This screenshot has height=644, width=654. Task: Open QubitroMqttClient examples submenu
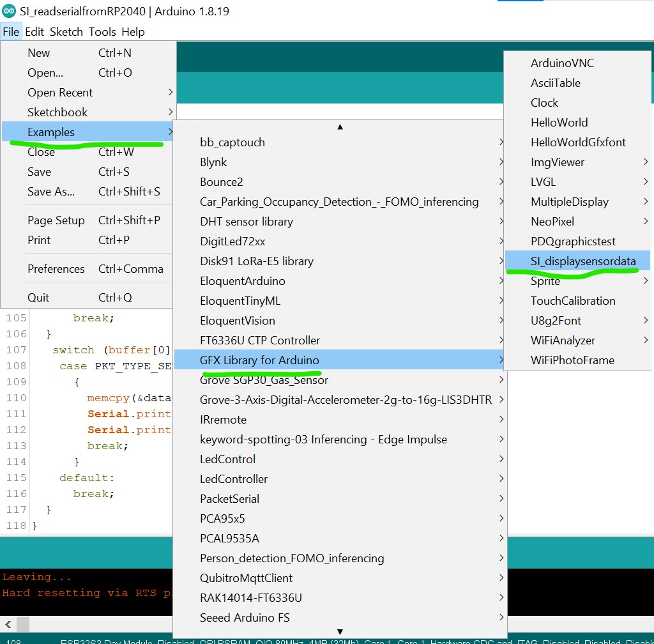pos(340,578)
